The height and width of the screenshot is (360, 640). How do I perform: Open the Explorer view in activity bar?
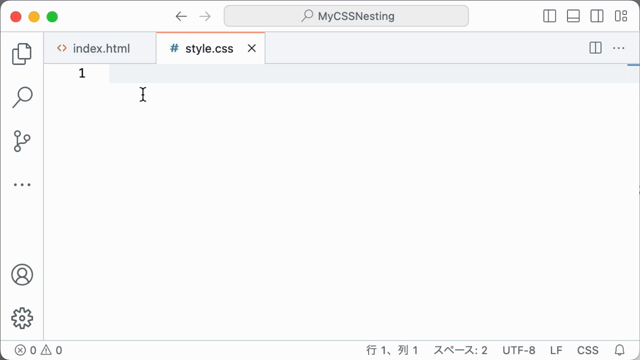click(x=22, y=54)
